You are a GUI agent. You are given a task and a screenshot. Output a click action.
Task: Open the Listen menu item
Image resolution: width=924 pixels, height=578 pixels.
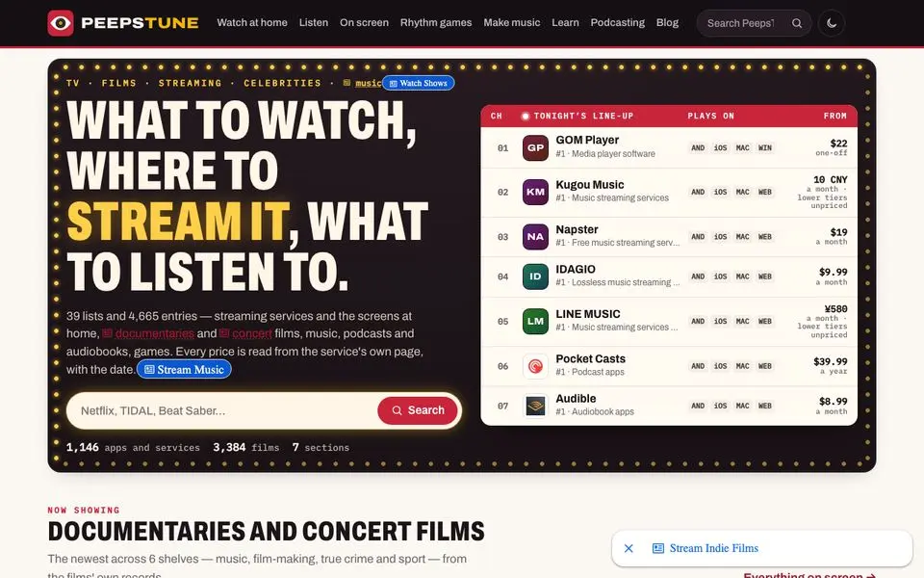tap(314, 22)
